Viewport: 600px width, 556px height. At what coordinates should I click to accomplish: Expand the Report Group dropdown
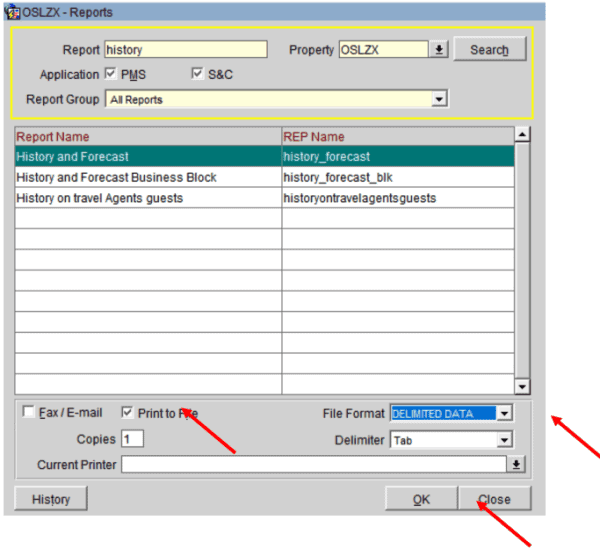pos(438,100)
